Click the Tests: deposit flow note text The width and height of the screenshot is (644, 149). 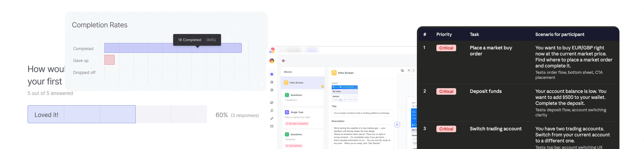point(571,113)
